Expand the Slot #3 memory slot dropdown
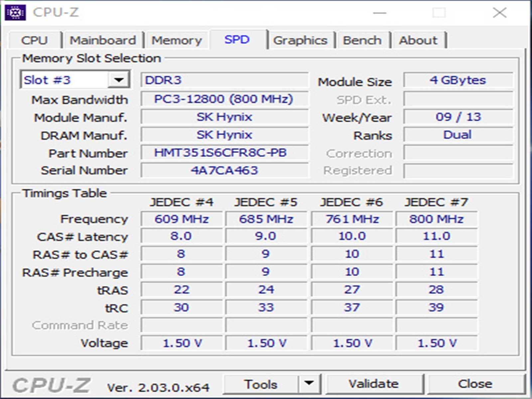 tap(119, 80)
